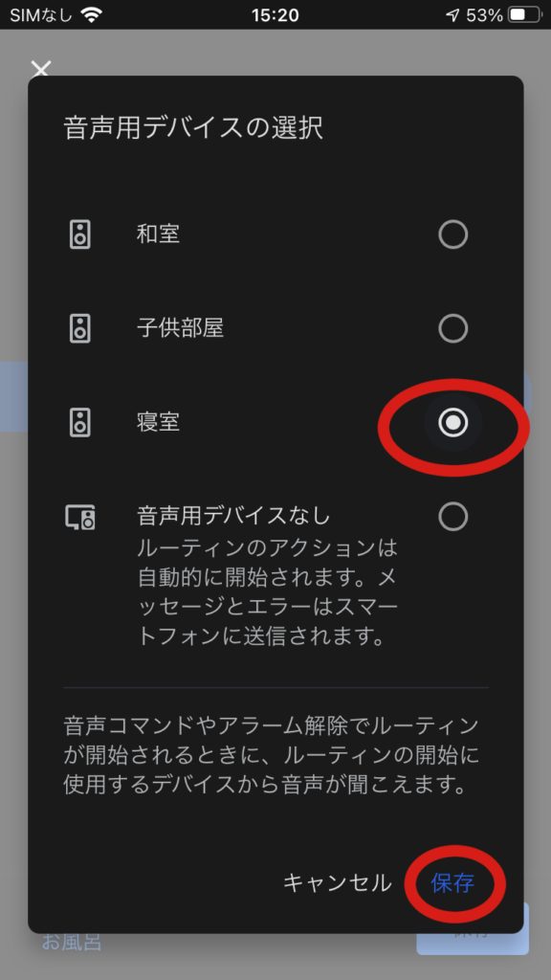Tap the 和室 device label
The width and height of the screenshot is (551, 980).
(158, 234)
